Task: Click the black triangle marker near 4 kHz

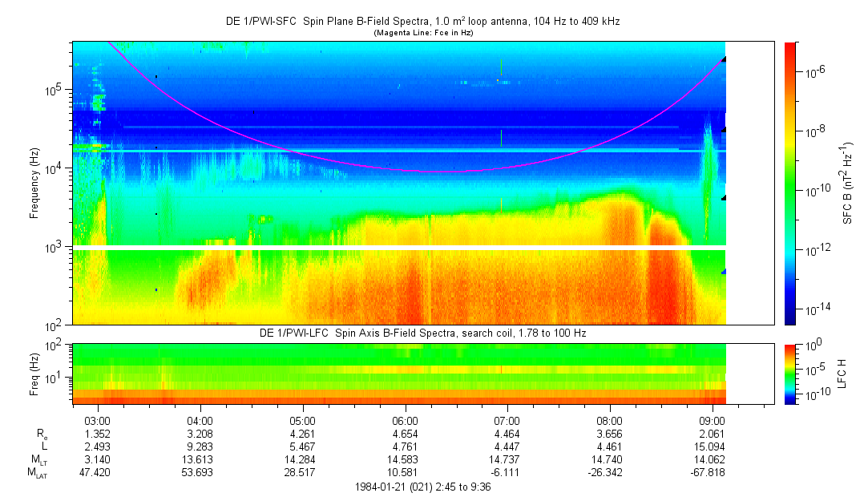Action: (723, 197)
